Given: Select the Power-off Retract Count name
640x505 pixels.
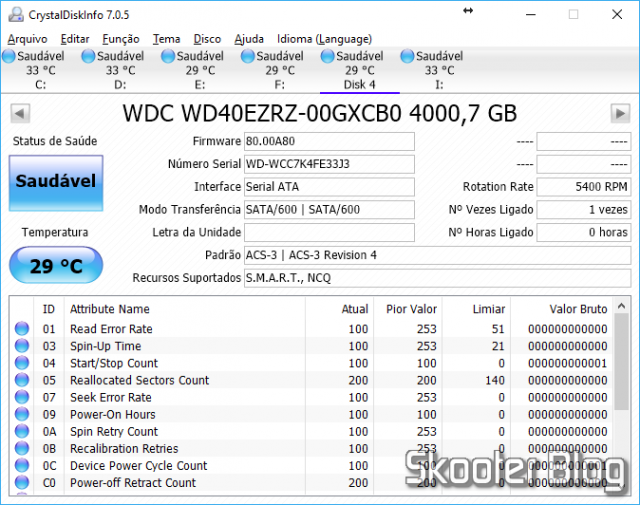Looking at the screenshot, I should coord(133,483).
